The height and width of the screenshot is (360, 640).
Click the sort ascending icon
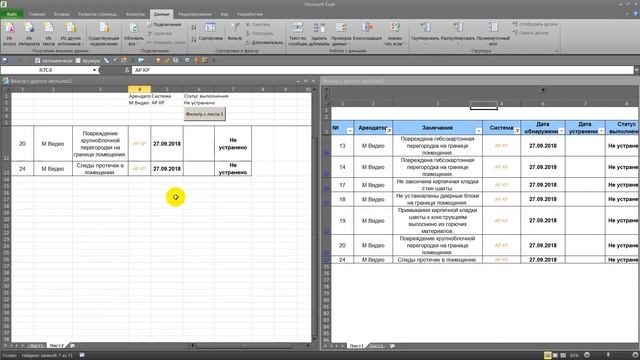coord(194,28)
